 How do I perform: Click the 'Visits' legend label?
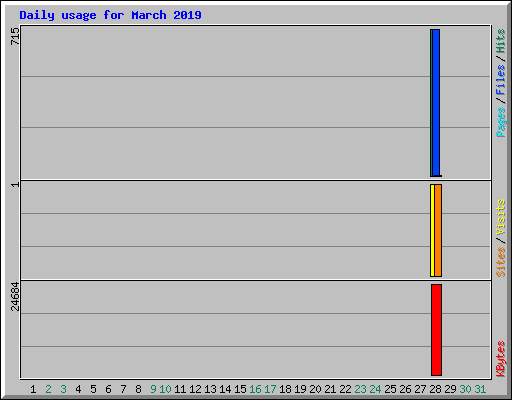click(501, 217)
